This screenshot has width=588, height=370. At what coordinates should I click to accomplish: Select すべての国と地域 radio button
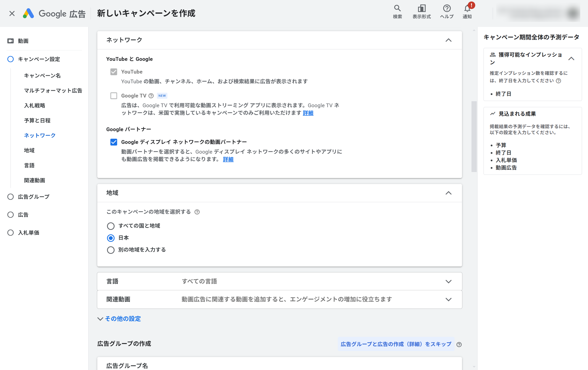coord(111,226)
